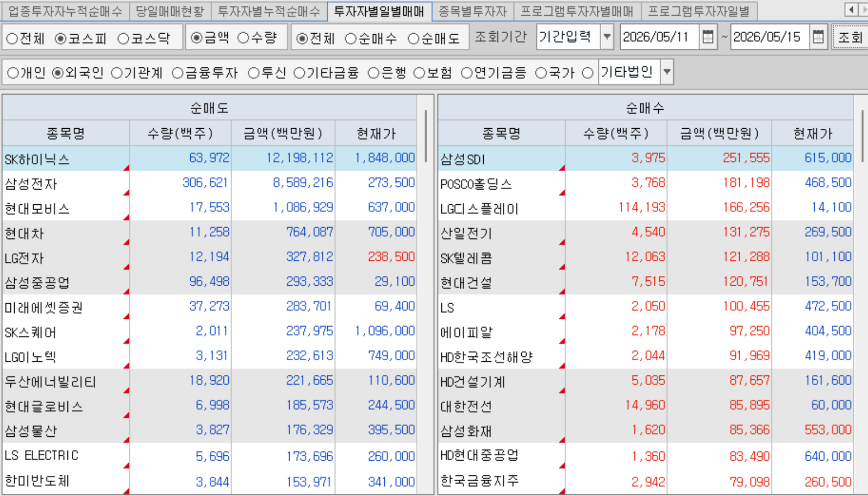
Task: Select the 삼성화재 stock name
Action: pos(466,431)
